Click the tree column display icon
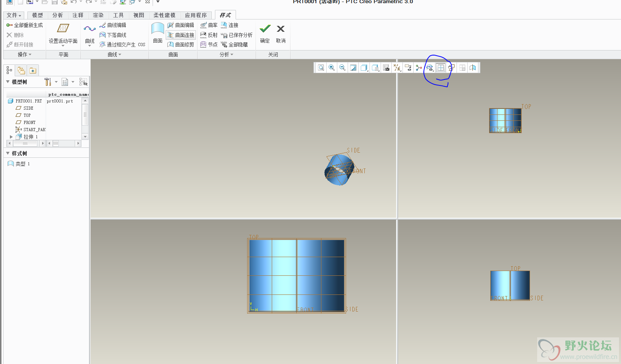621x364 pixels. pos(83,82)
